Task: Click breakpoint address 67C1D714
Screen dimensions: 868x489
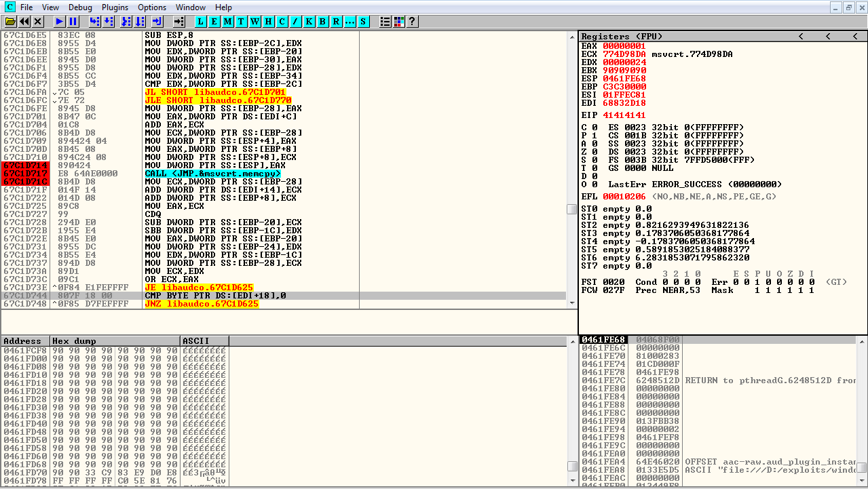Action: [26, 165]
